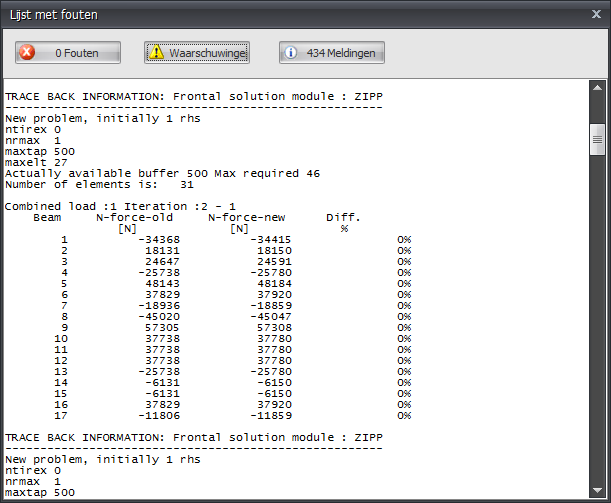611x503 pixels.
Task: Click N-force-new value 18150
Action: click(274, 251)
